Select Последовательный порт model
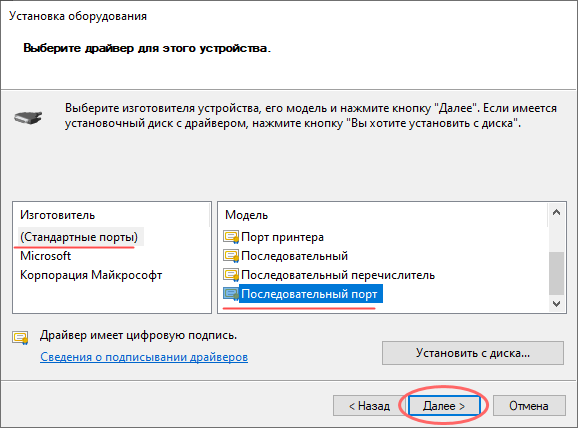The image size is (578, 428). click(x=311, y=294)
